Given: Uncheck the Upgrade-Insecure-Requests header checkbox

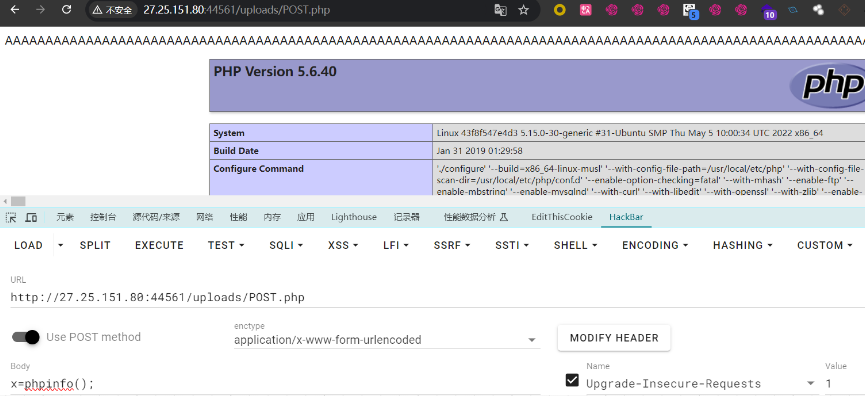Looking at the screenshot, I should click(x=573, y=380).
